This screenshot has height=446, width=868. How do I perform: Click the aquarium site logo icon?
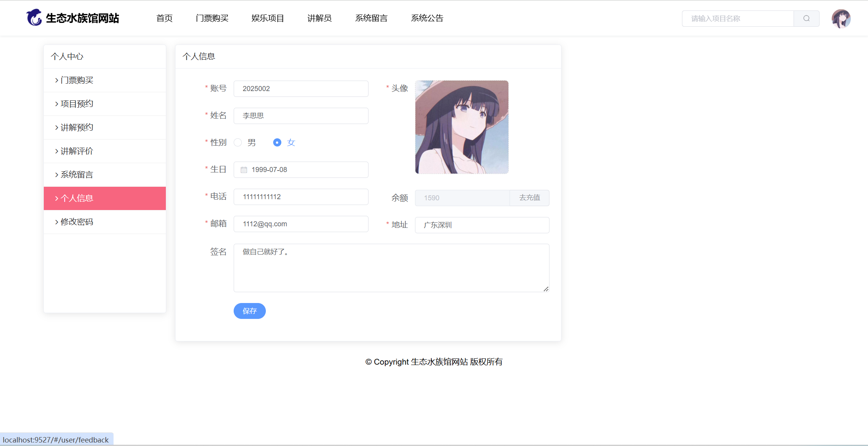pos(34,18)
